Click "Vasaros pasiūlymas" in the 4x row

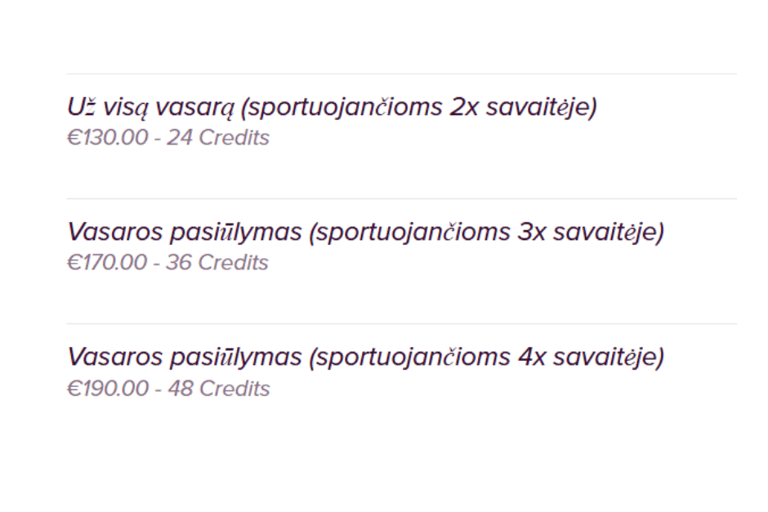(x=185, y=357)
